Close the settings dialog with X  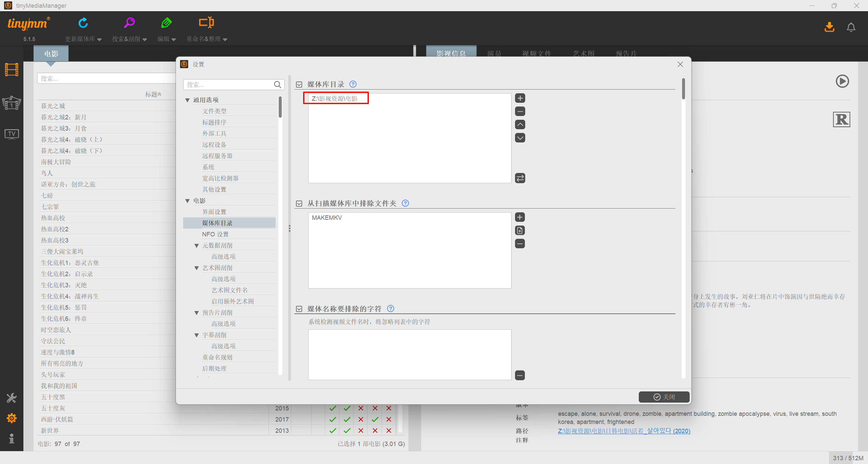pos(680,64)
